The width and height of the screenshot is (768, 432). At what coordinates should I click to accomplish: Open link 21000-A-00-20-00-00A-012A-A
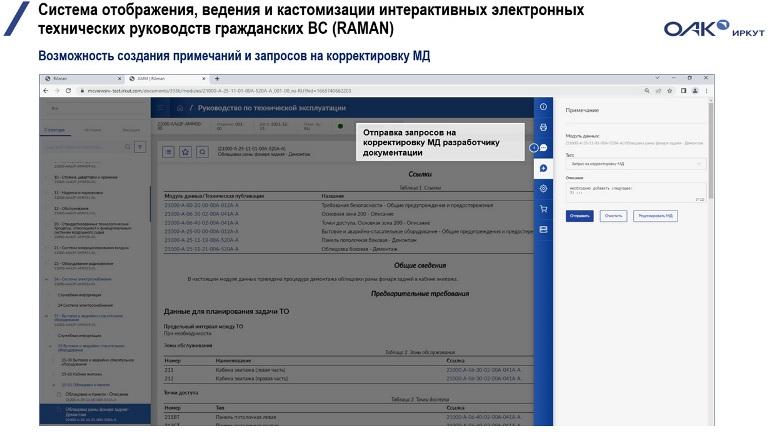click(x=201, y=206)
